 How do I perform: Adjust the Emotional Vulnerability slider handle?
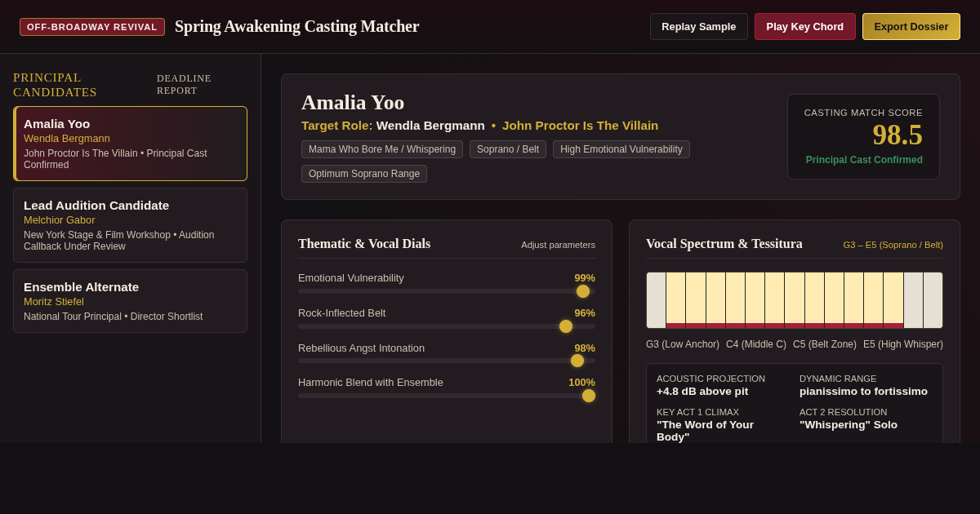tap(583, 291)
